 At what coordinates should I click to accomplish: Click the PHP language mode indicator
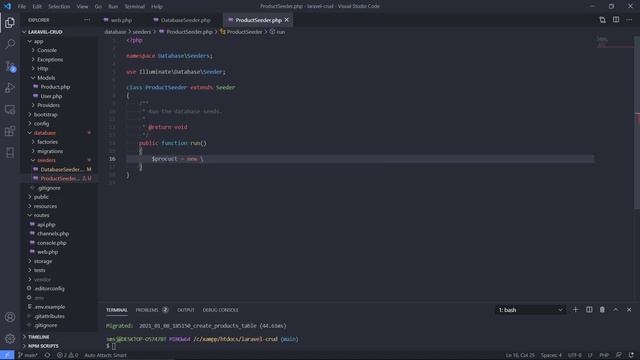click(604, 355)
